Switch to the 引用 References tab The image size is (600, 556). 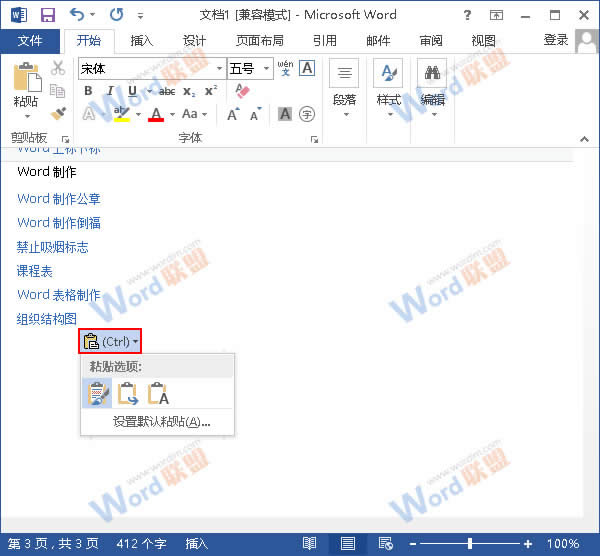[x=325, y=41]
